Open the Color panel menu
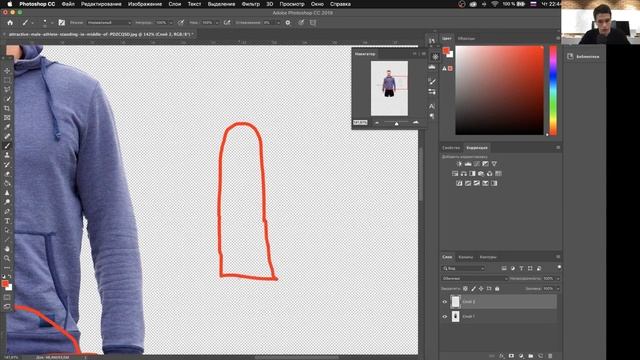This screenshot has height=360, width=640. 558,38
